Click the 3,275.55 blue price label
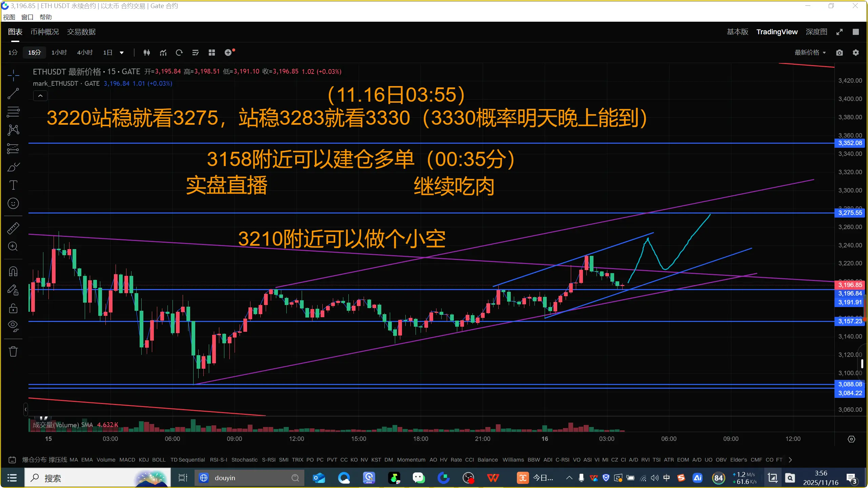 pos(850,213)
